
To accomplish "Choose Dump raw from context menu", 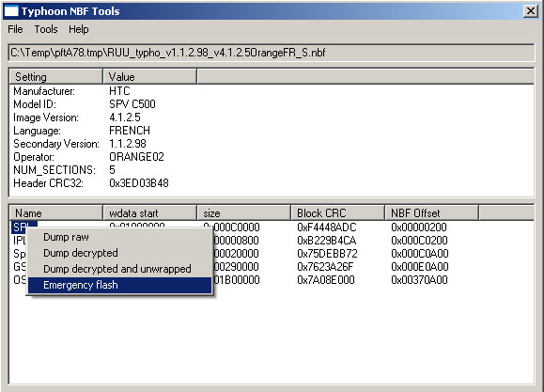I will tap(119, 237).
